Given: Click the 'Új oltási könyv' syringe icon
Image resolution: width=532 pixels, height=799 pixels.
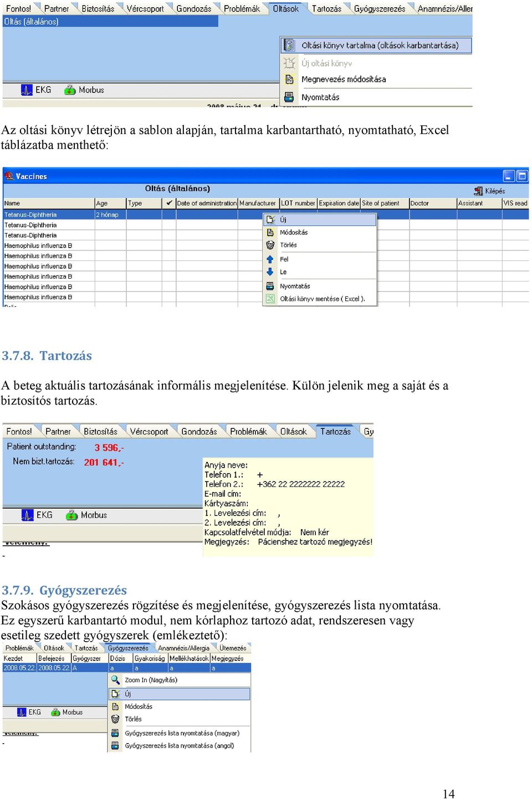Looking at the screenshot, I should [x=289, y=63].
